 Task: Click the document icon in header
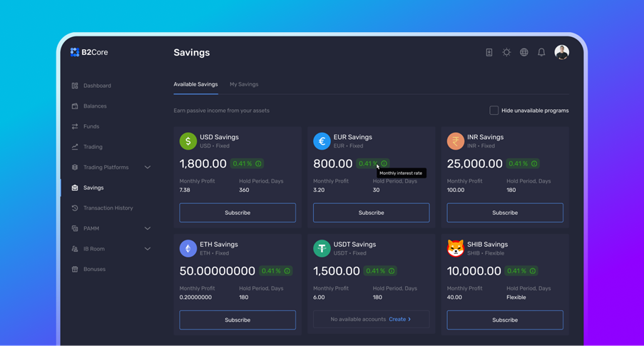click(489, 52)
